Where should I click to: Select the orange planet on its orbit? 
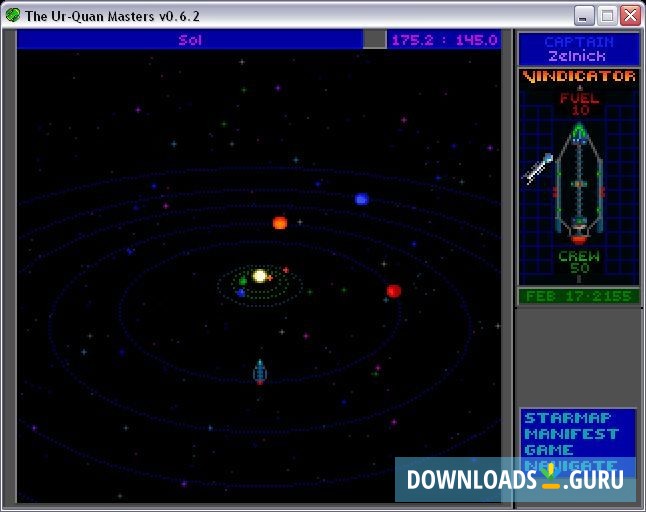(280, 223)
